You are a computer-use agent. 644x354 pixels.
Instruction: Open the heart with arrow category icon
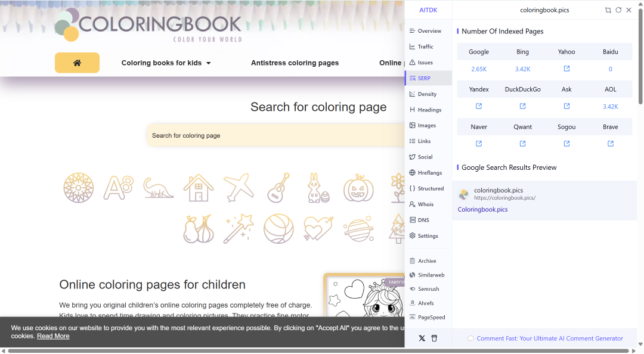point(318,229)
